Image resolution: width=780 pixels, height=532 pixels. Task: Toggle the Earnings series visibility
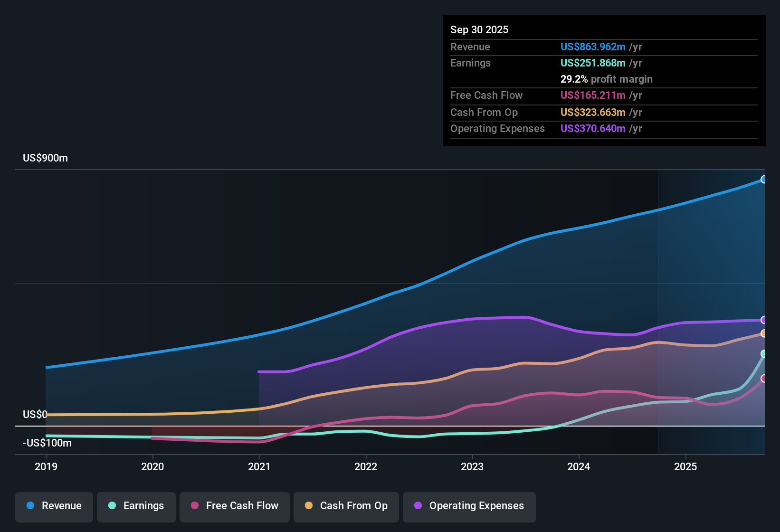[x=136, y=506]
